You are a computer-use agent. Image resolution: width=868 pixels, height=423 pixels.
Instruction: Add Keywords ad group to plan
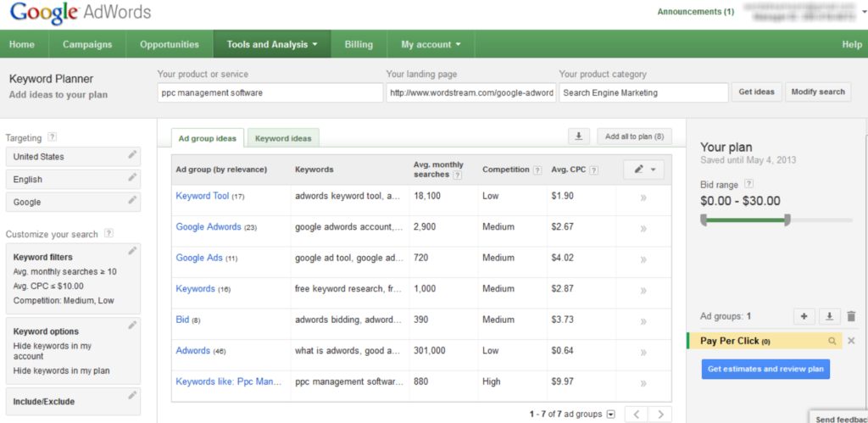pyautogui.click(x=643, y=291)
